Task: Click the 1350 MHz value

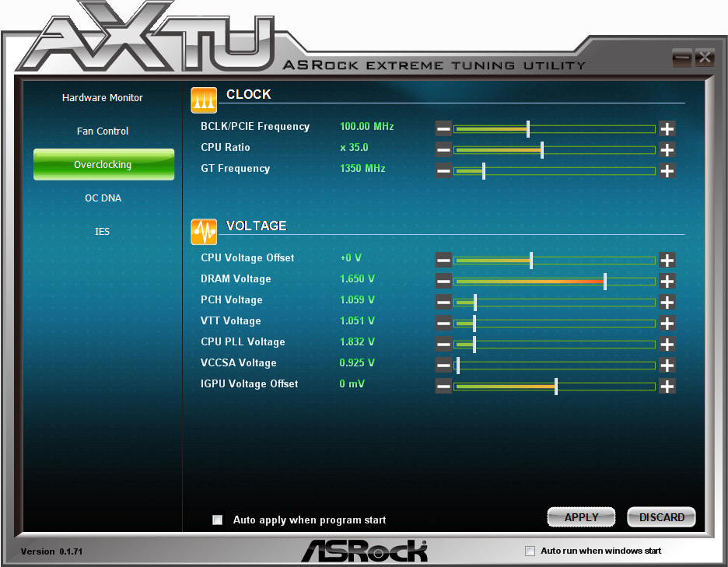Action: (x=362, y=168)
